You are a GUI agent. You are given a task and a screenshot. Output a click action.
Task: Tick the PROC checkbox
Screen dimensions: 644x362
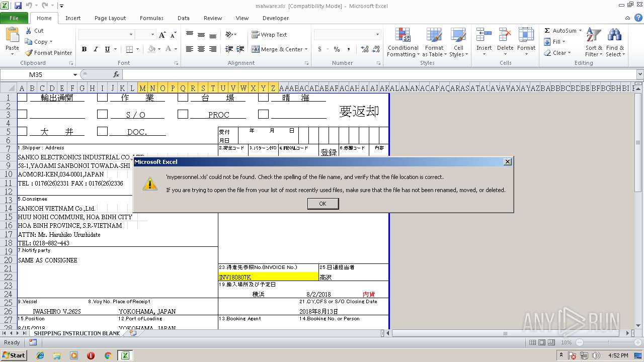coord(183,115)
